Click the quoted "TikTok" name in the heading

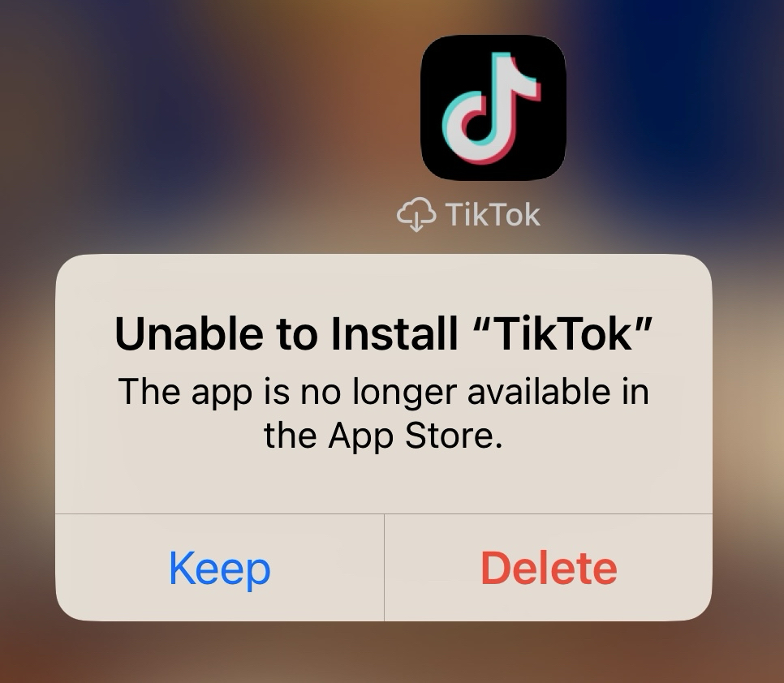click(562, 333)
